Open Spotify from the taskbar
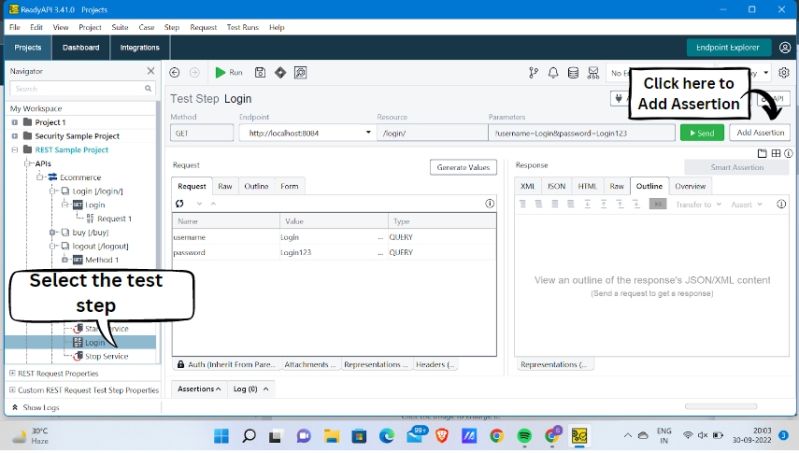This screenshot has height=453, width=799. tap(524, 436)
